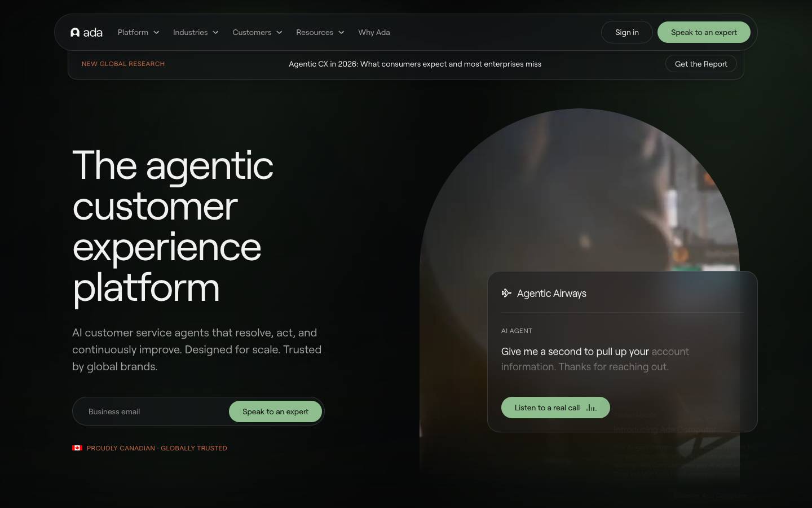Click the Agentic Airways card title
The width and height of the screenshot is (812, 508).
(x=551, y=294)
